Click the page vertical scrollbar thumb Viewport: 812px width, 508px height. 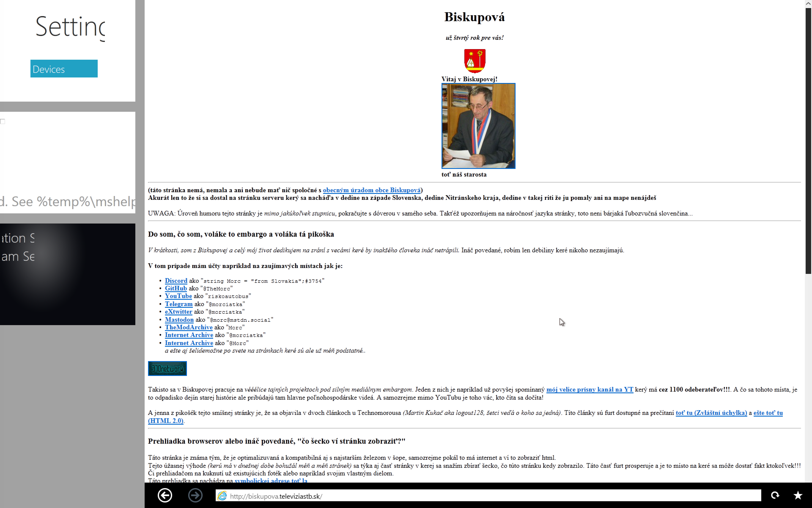click(x=808, y=141)
